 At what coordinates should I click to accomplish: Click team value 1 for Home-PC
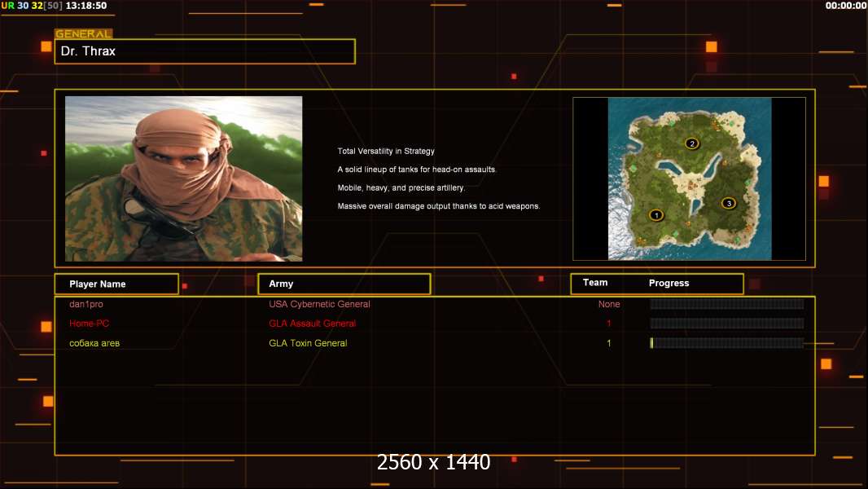609,324
